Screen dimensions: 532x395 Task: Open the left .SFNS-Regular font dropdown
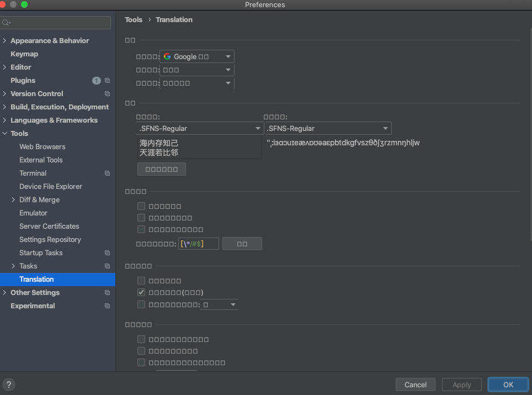[200, 128]
